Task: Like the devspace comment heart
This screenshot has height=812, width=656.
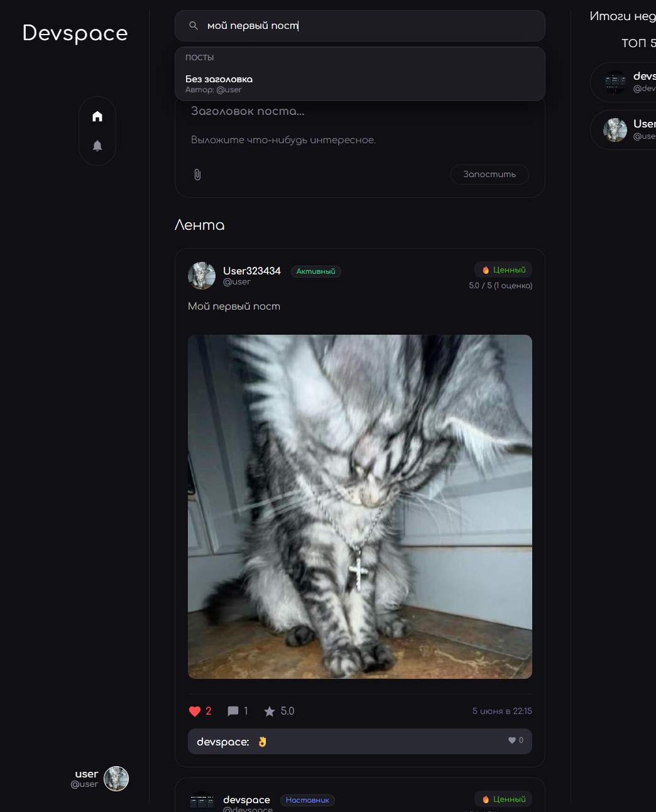Action: (512, 740)
